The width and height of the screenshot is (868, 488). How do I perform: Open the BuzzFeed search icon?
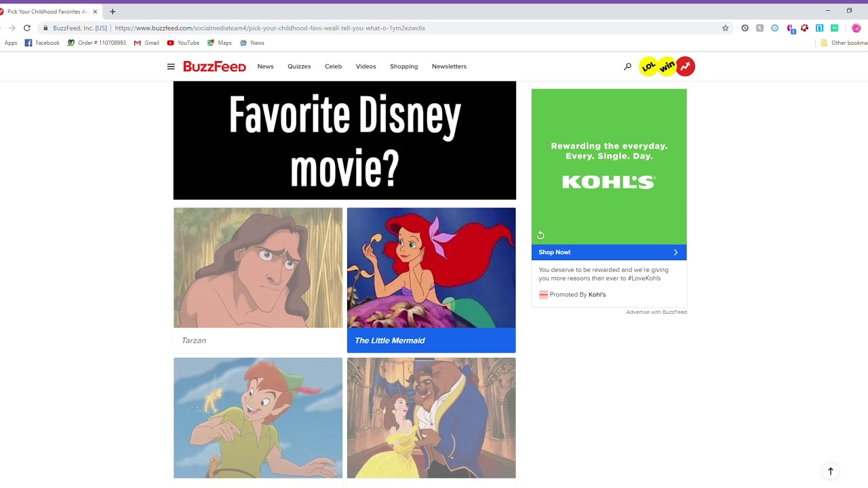point(627,66)
